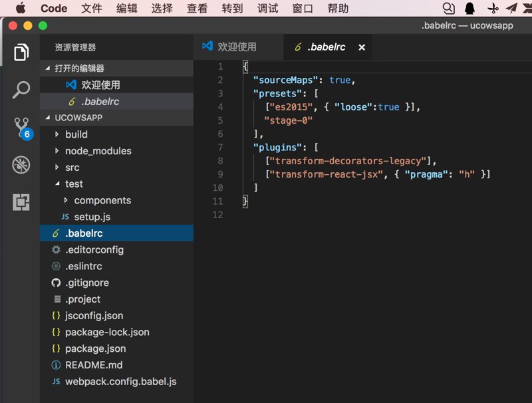
Task: Click the circle icon beside .eslintrc
Action: point(56,266)
